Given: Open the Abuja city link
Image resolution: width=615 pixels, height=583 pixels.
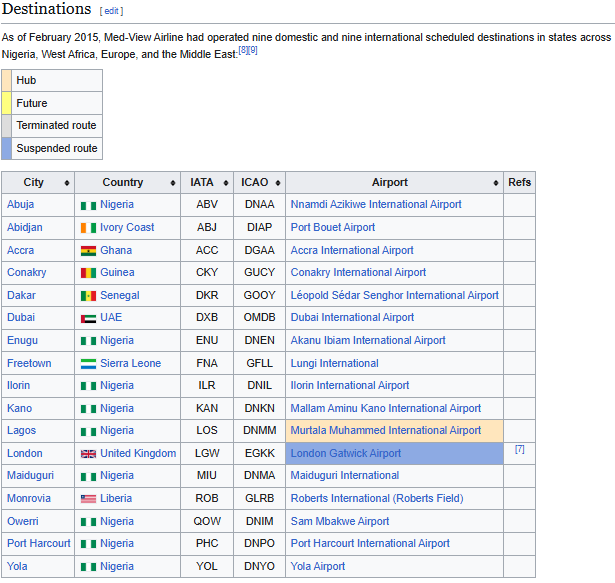Looking at the screenshot, I should [x=20, y=204].
